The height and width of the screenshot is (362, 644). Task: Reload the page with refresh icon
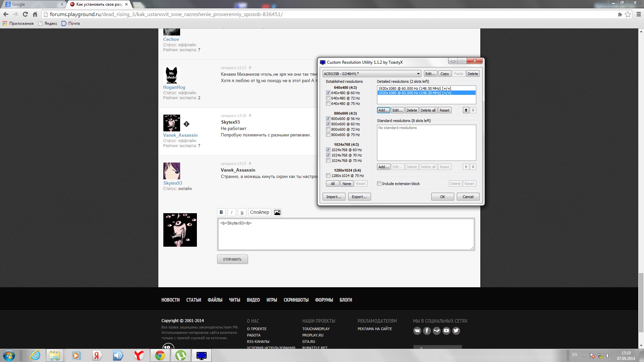[25, 14]
